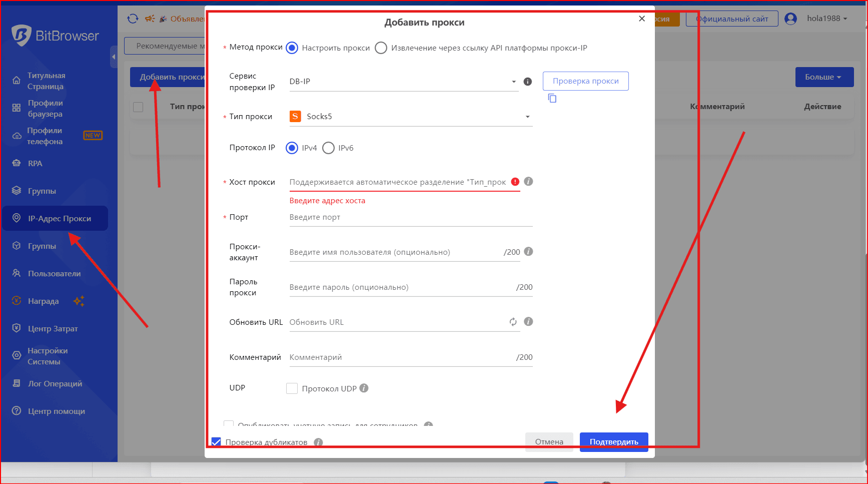Click the refresh icon in Обновить URL field
Image resolution: width=868 pixels, height=484 pixels.
tap(513, 322)
